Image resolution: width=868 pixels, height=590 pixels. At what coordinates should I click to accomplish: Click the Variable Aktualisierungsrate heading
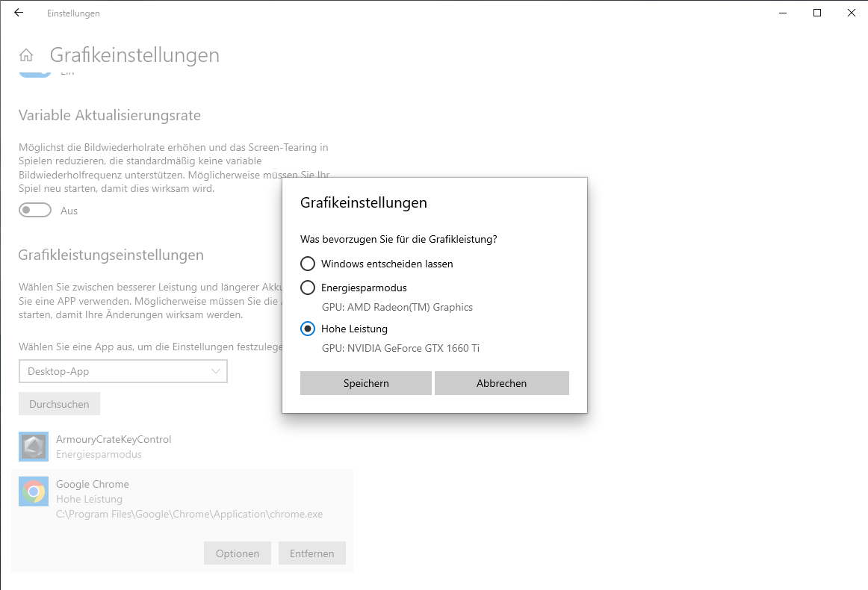(x=110, y=115)
